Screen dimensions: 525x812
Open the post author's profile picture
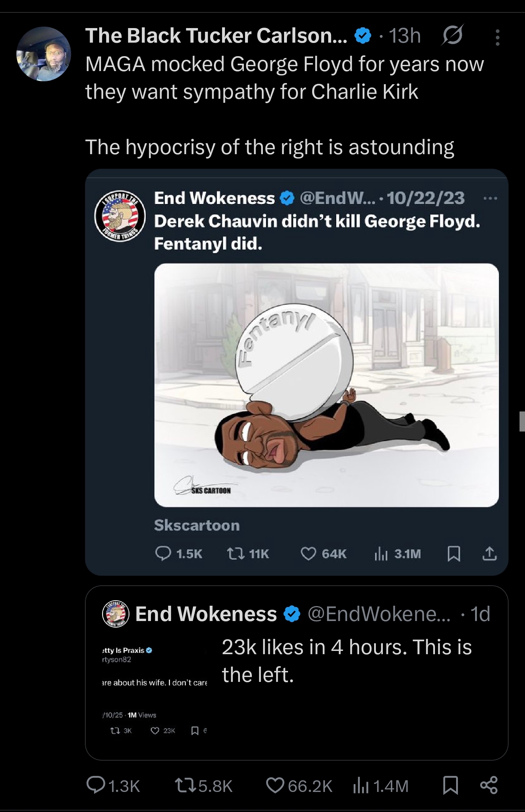click(x=44, y=54)
